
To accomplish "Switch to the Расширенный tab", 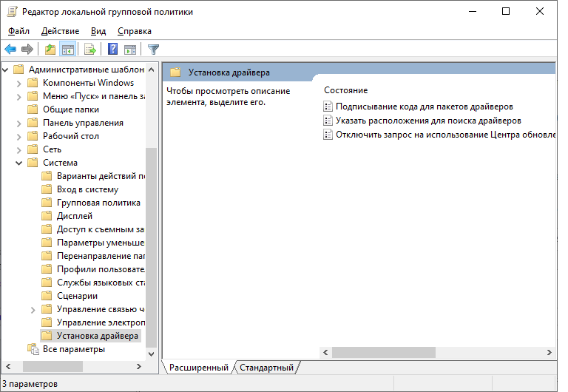I will (198, 368).
